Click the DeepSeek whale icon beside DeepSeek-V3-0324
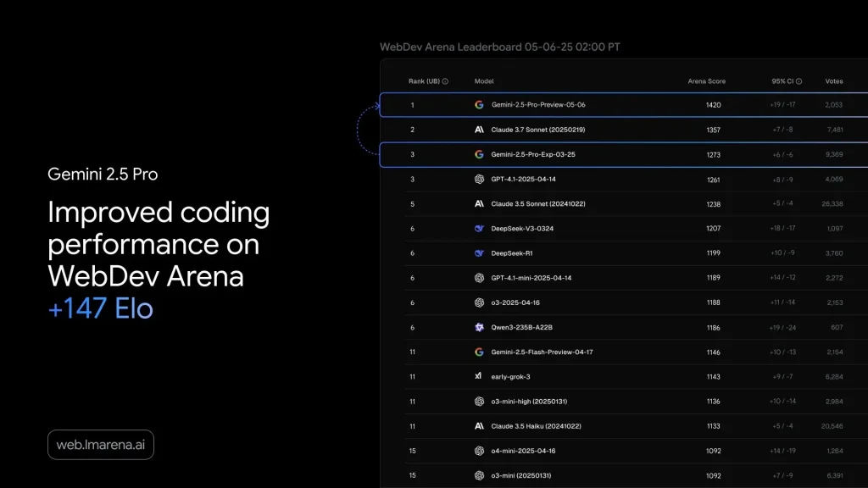The image size is (868, 488). point(477,228)
